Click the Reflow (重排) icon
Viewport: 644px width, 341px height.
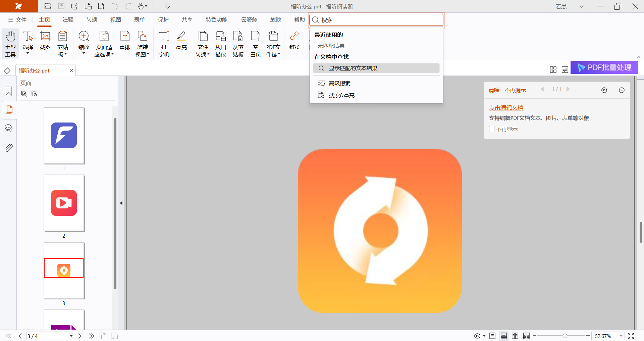(x=125, y=41)
